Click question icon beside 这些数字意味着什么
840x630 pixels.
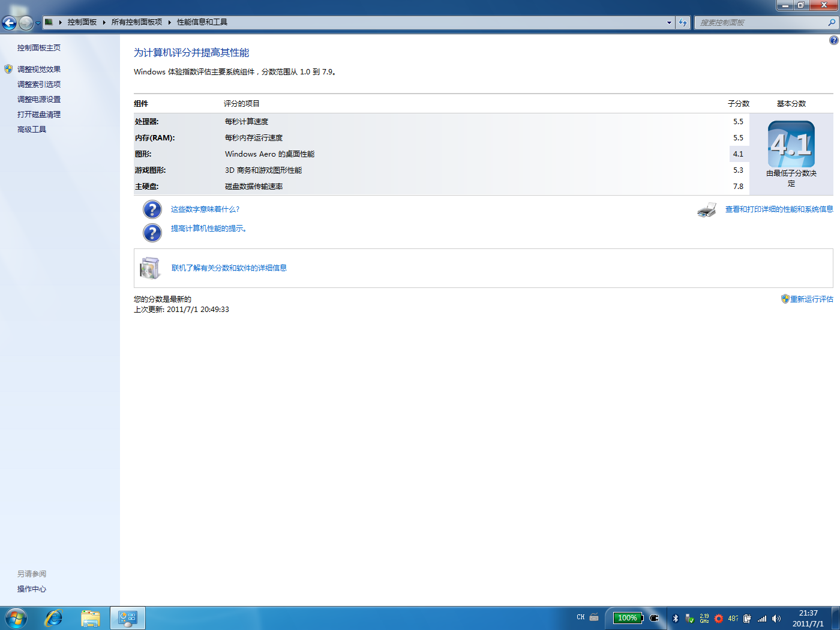152,209
